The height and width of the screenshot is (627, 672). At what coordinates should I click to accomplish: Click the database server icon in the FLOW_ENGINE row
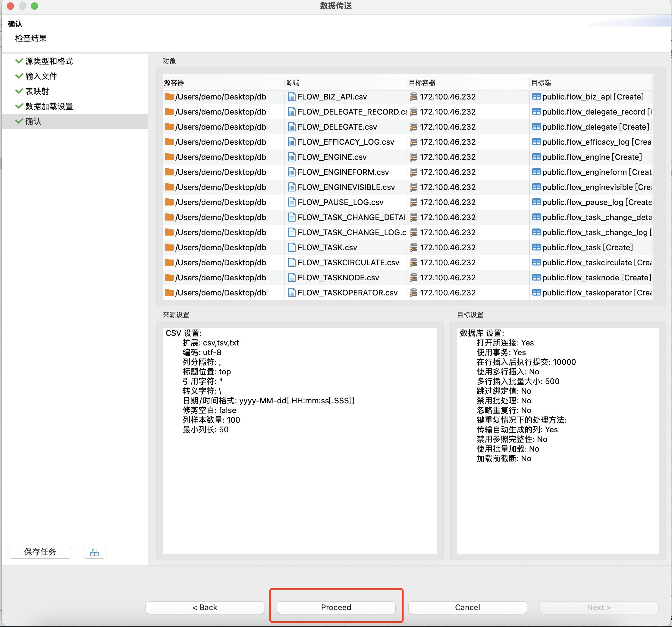point(413,157)
